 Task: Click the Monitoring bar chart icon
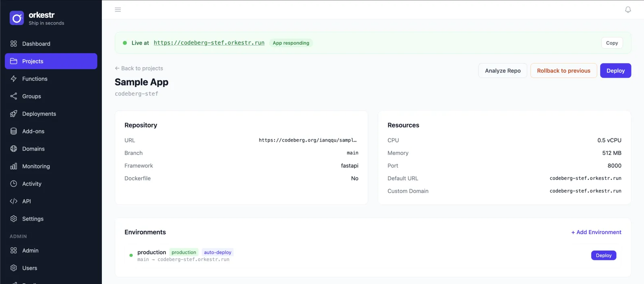pos(14,166)
